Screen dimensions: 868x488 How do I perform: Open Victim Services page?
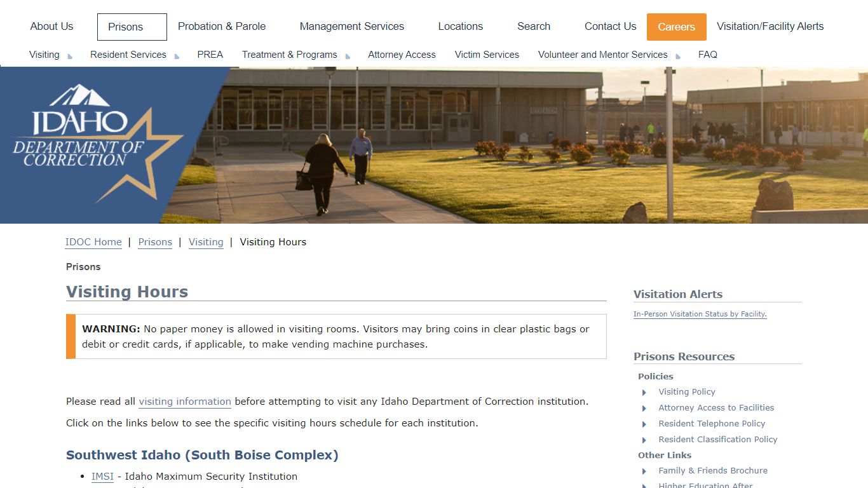[x=487, y=55]
